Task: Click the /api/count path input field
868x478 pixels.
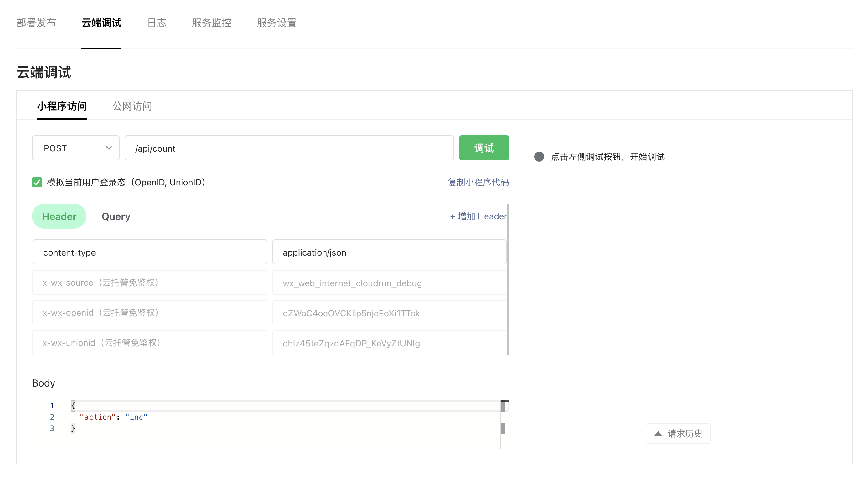Action: [289, 148]
